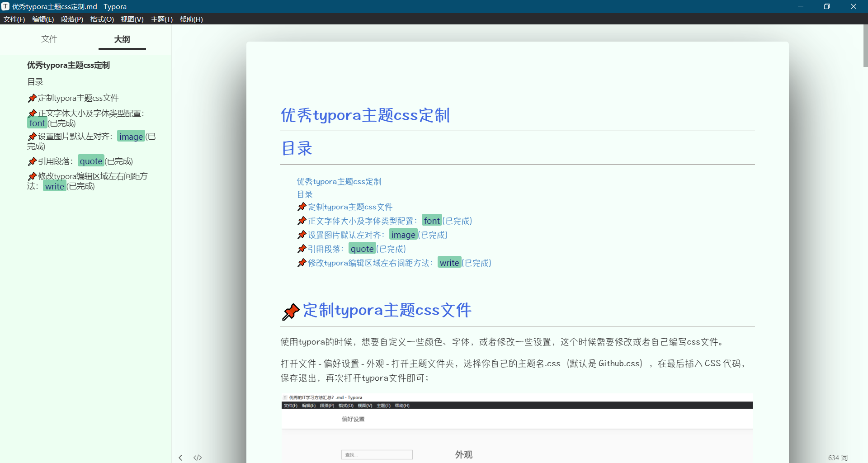Follow TOC link 引用段落 quote
Image resolution: width=868 pixels, height=463 pixels.
[x=352, y=249]
